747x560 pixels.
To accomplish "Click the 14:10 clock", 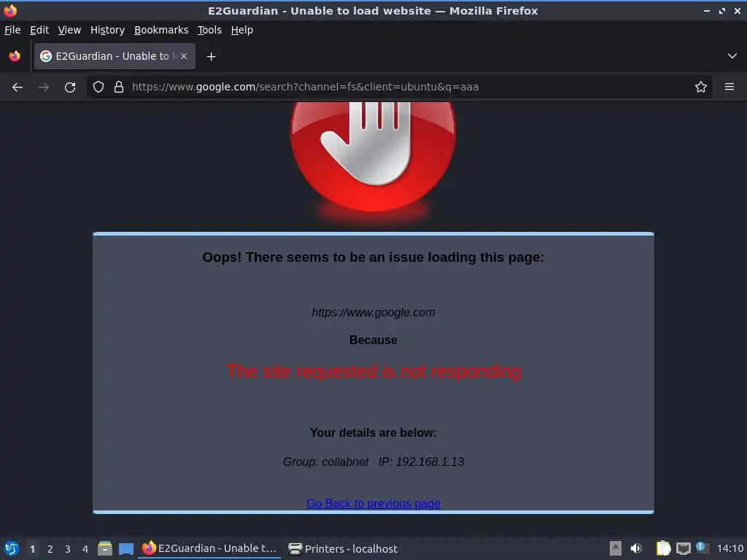I will pyautogui.click(x=729, y=548).
